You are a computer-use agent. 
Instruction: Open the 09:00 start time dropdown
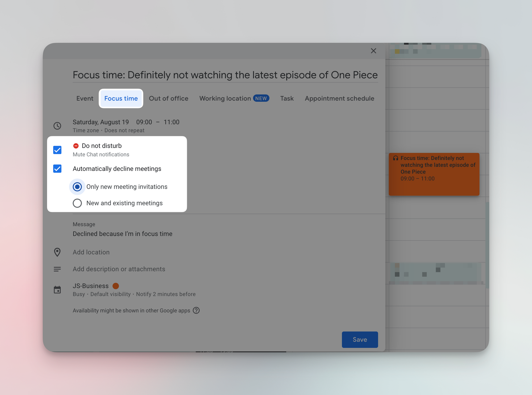[144, 122]
